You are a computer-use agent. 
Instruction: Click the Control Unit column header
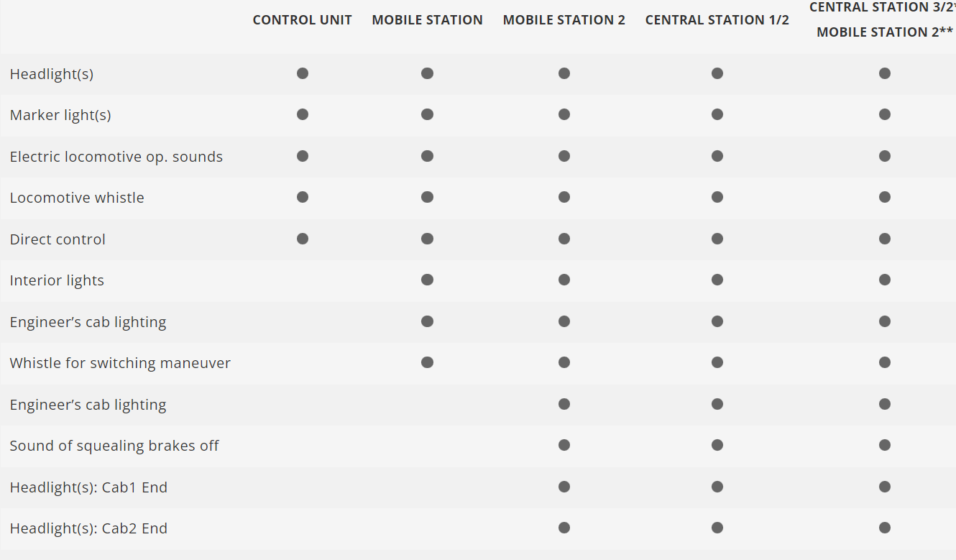(x=303, y=20)
